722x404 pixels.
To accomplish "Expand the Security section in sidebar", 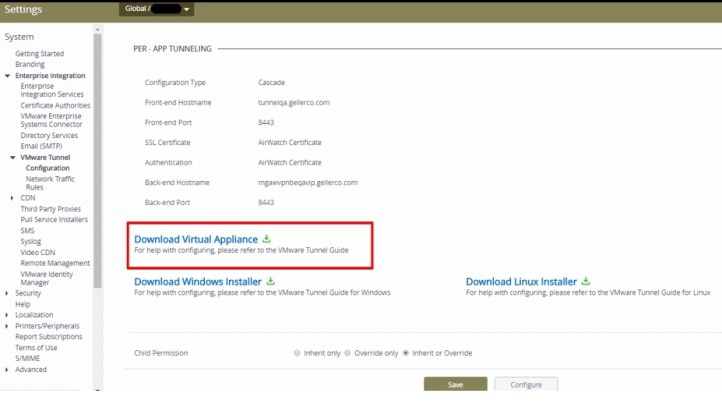I will (7, 293).
